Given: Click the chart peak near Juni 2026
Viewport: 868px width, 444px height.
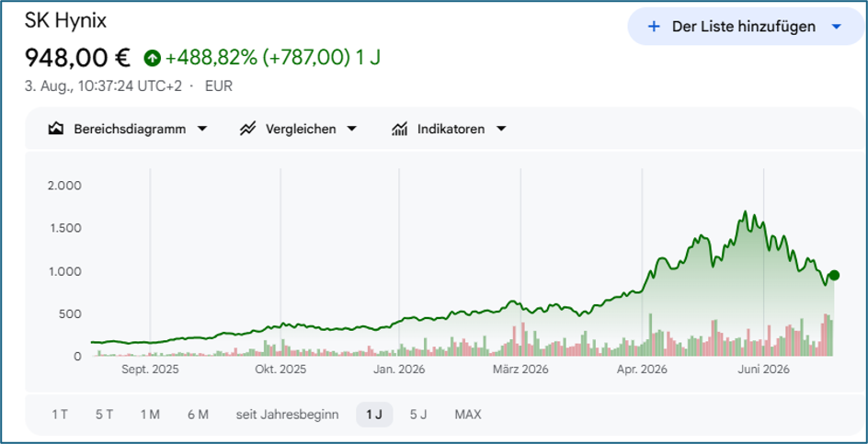Looking at the screenshot, I should (745, 212).
